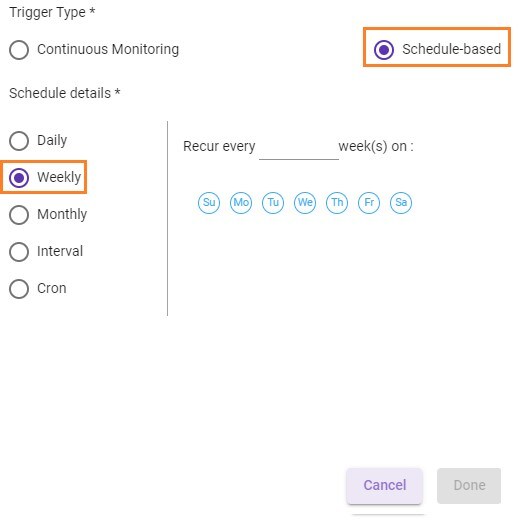Toggle the Saturday day chip
Viewport: 523px width, 520px height.
click(401, 202)
